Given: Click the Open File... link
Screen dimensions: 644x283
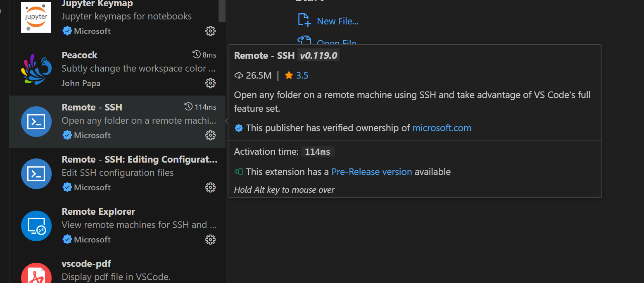Looking at the screenshot, I should (337, 42).
